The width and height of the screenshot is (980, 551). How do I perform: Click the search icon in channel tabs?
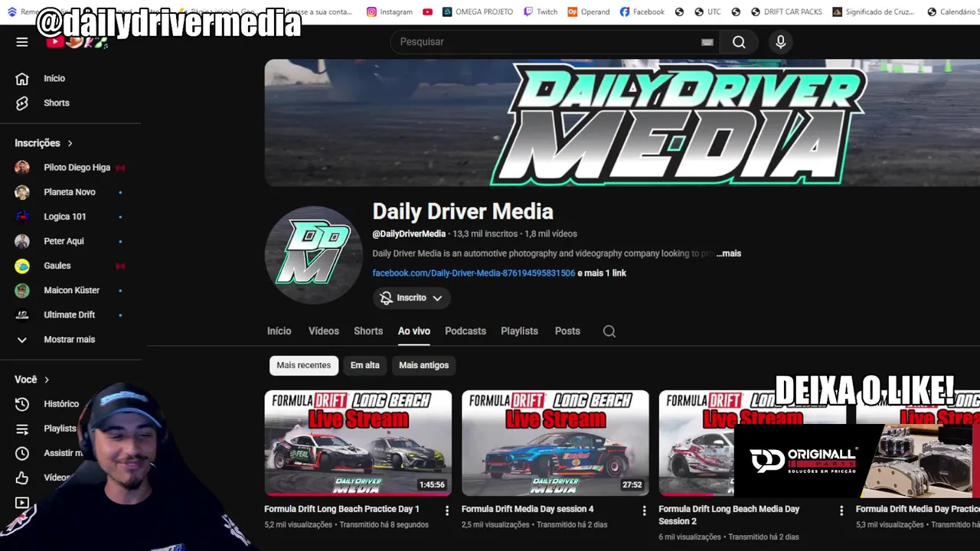point(609,331)
